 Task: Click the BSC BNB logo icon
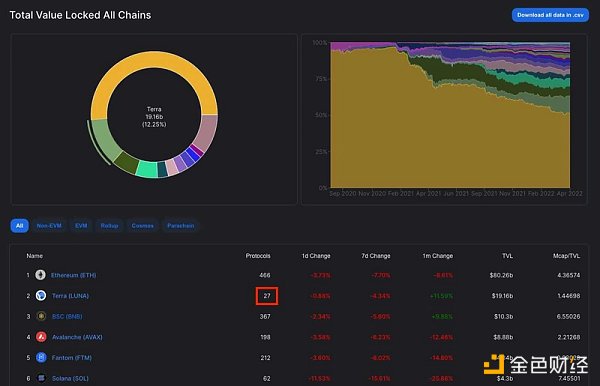pyautogui.click(x=41, y=316)
